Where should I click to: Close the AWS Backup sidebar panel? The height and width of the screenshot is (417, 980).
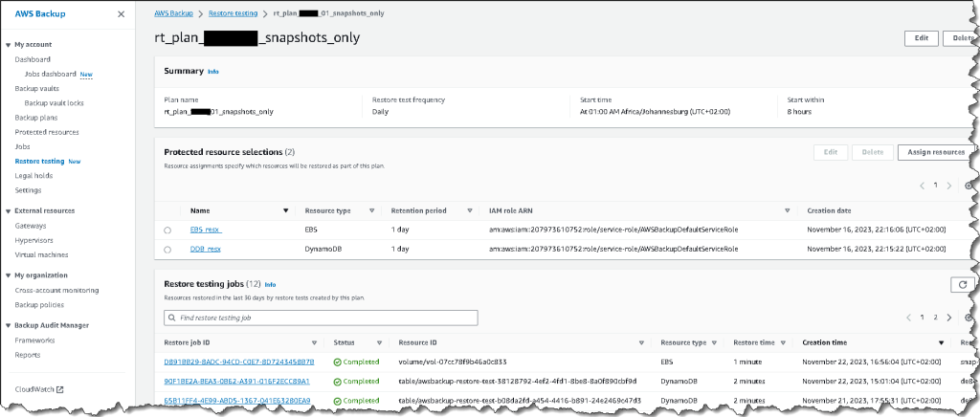click(122, 13)
